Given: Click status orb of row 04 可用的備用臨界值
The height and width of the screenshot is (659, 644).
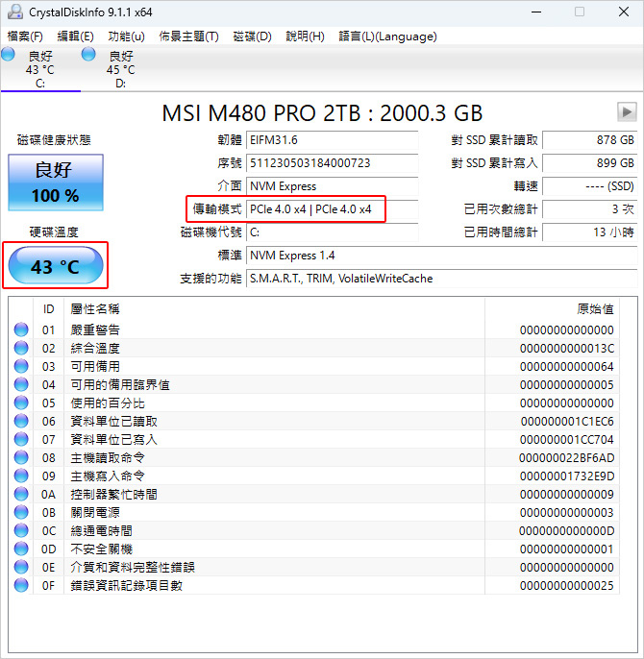Looking at the screenshot, I should 21,384.
